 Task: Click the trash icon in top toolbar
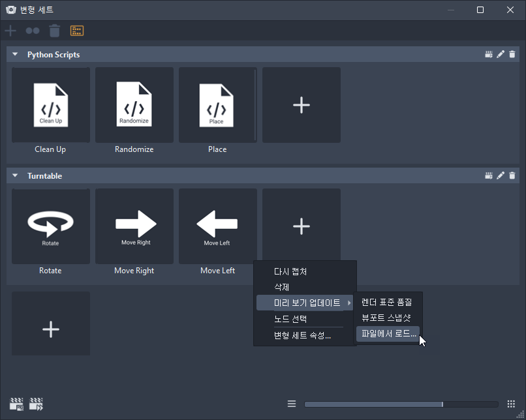(x=54, y=31)
